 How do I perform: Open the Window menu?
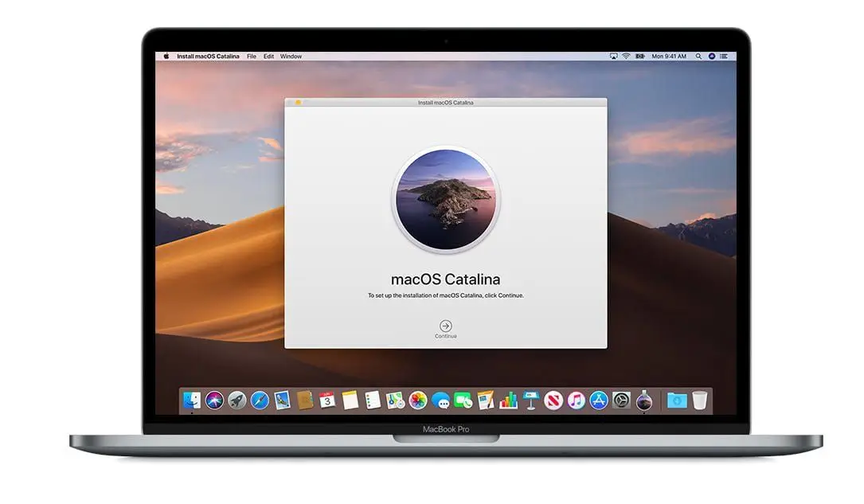(x=291, y=56)
